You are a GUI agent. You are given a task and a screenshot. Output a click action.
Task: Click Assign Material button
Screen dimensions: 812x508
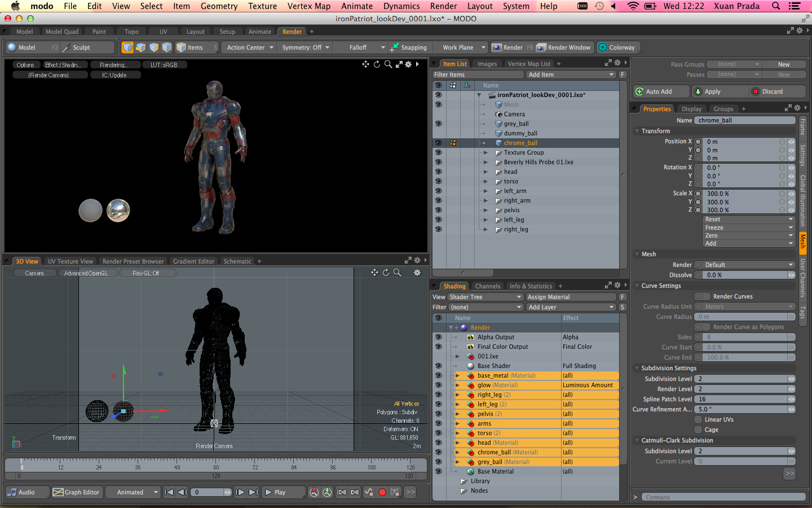point(571,297)
